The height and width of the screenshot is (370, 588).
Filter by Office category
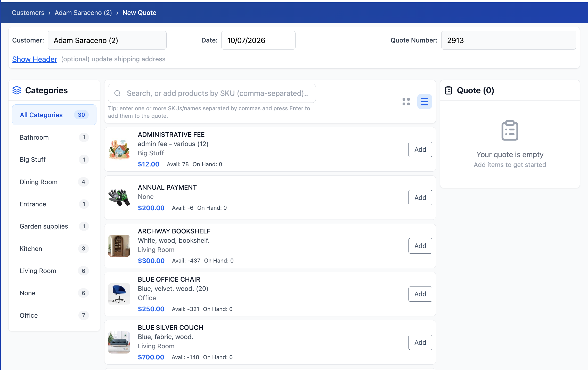pyautogui.click(x=54, y=315)
